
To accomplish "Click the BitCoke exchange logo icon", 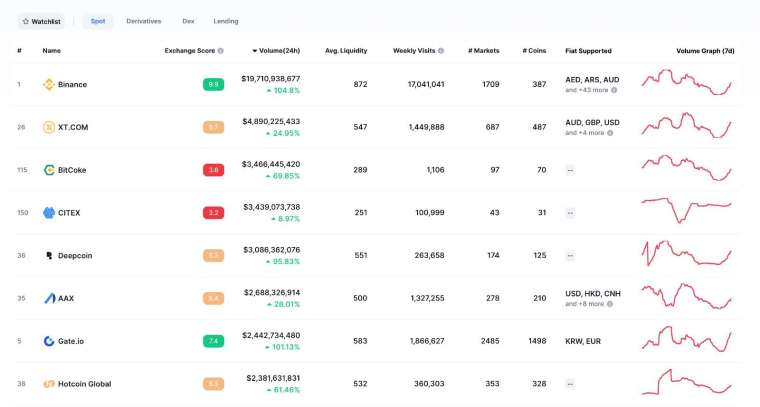I will point(48,170).
